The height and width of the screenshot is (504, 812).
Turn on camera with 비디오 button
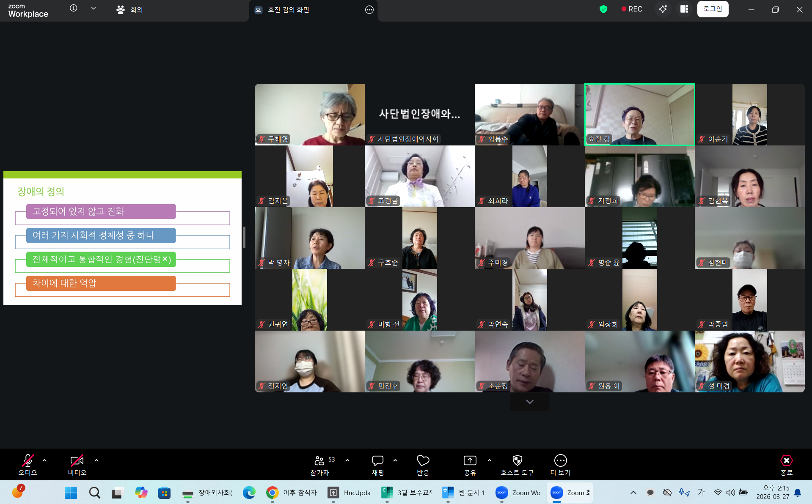click(77, 465)
